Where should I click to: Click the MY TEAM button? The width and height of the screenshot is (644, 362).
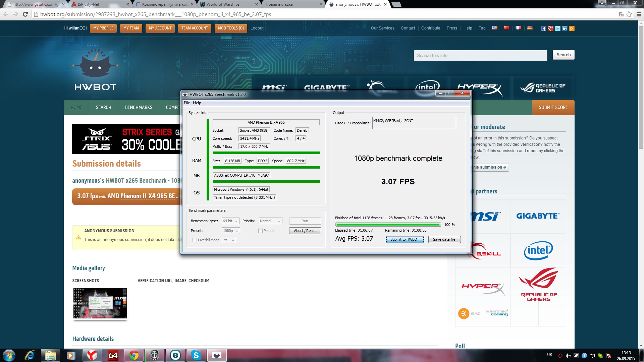tap(131, 28)
